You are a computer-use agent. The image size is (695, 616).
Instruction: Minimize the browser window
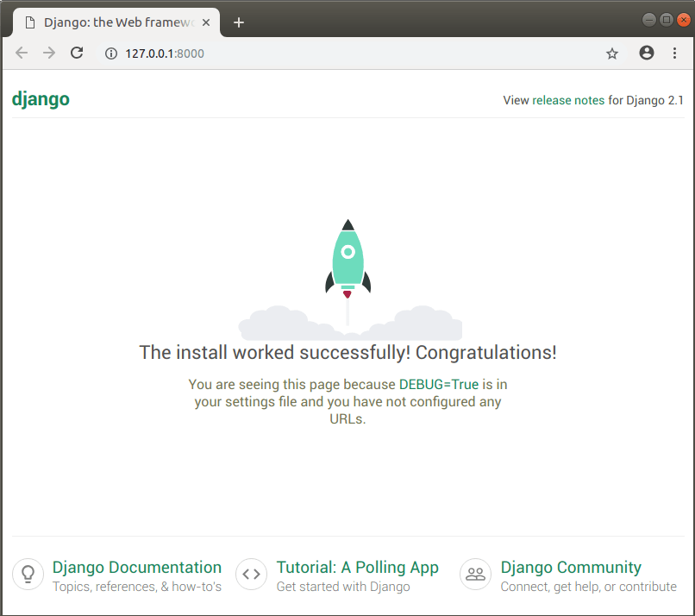coord(649,20)
